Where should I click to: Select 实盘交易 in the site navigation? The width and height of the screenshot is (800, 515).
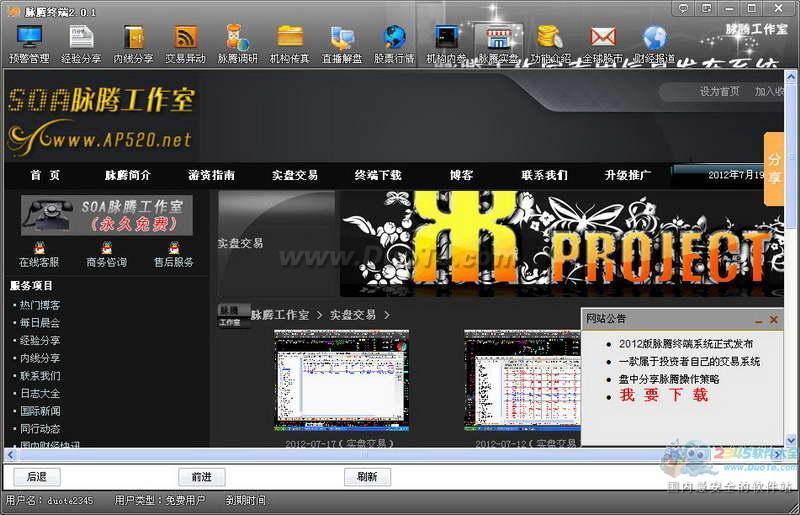pos(295,175)
